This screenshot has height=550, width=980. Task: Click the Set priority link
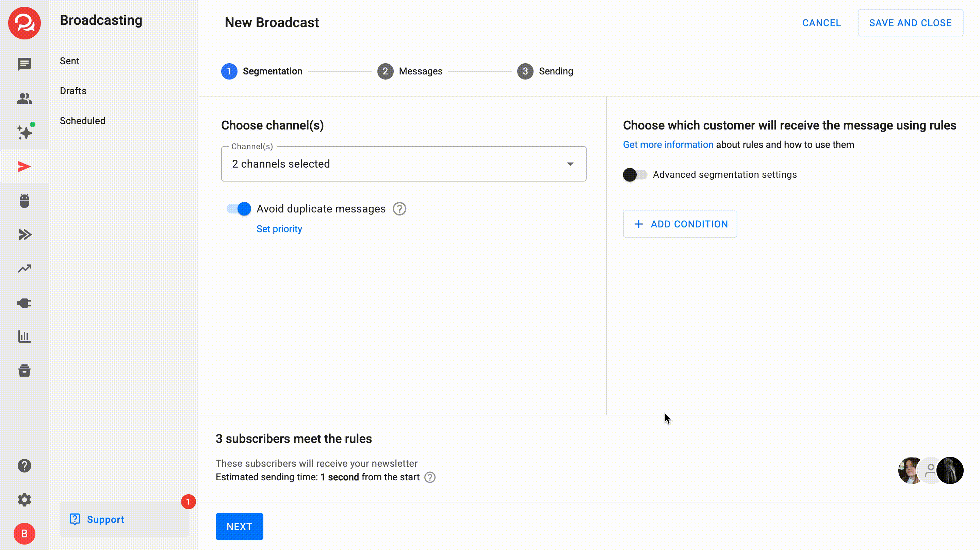coord(279,229)
